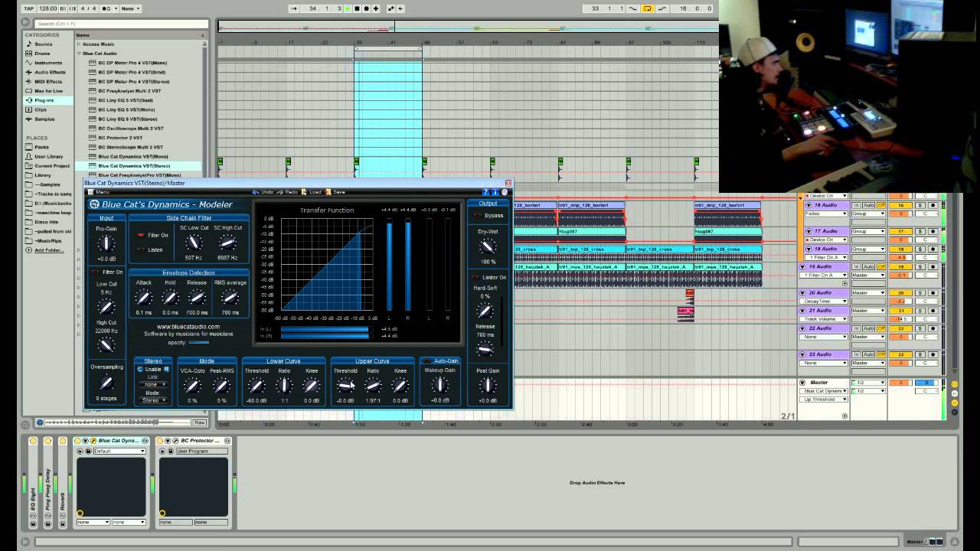Click the transport play button

347,8
